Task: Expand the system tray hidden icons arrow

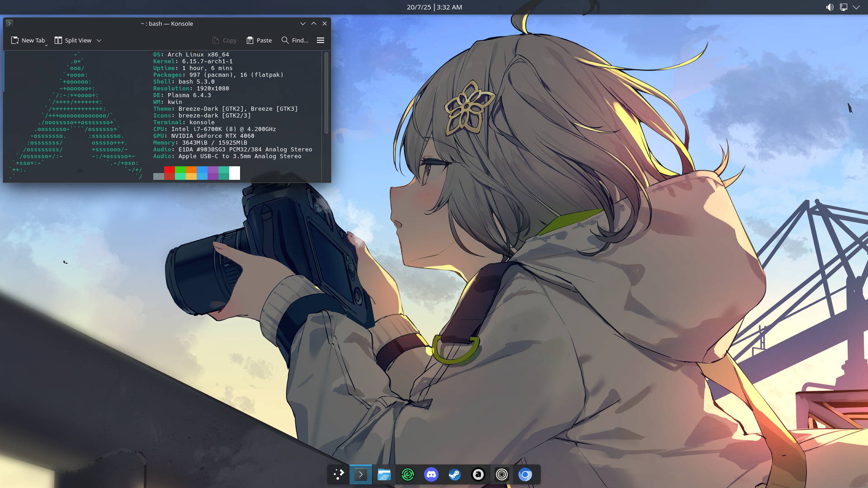Action: coord(856,7)
